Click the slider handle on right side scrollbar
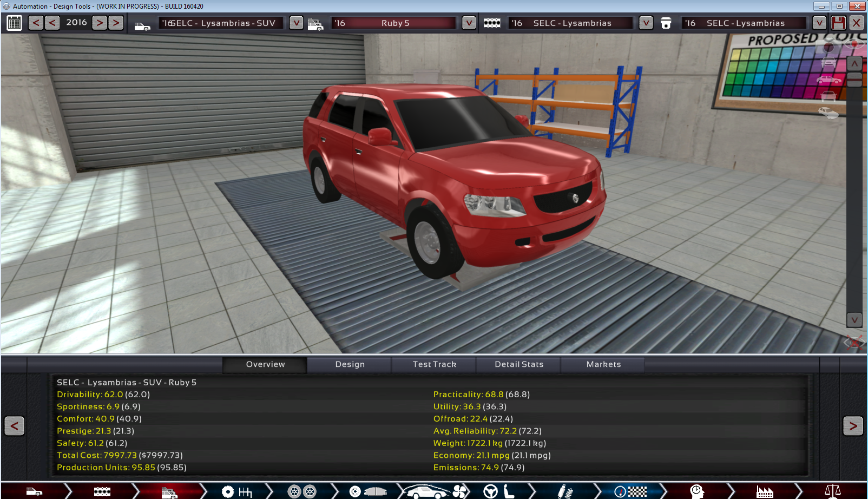Screen dimensions: 868x499 click(854, 80)
